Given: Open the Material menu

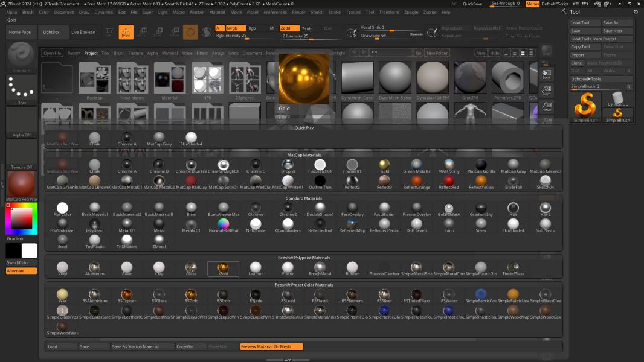Looking at the screenshot, I should pos(217,12).
